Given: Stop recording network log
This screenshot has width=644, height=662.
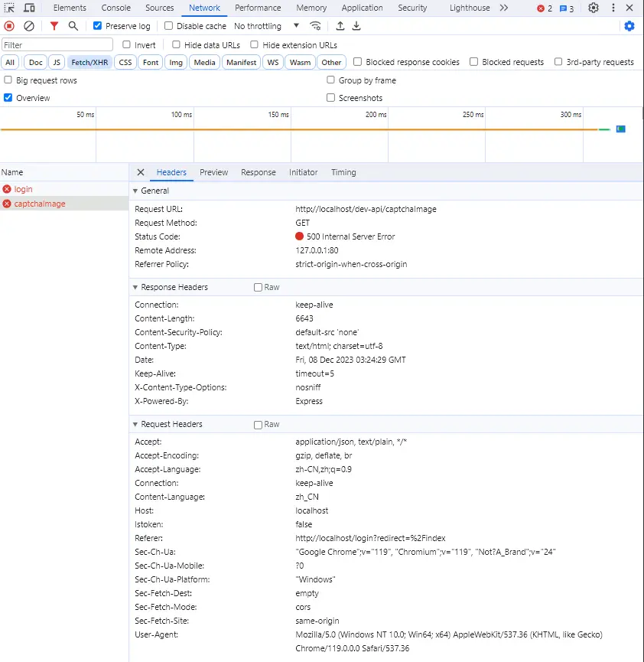Looking at the screenshot, I should click(x=8, y=25).
